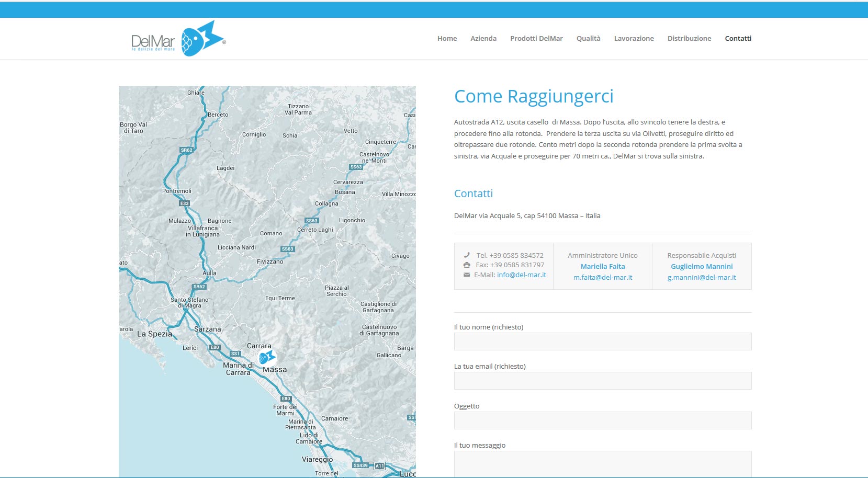The height and width of the screenshot is (478, 868).
Task: Click 'Responsabile Acquisti' label
Action: (x=702, y=255)
